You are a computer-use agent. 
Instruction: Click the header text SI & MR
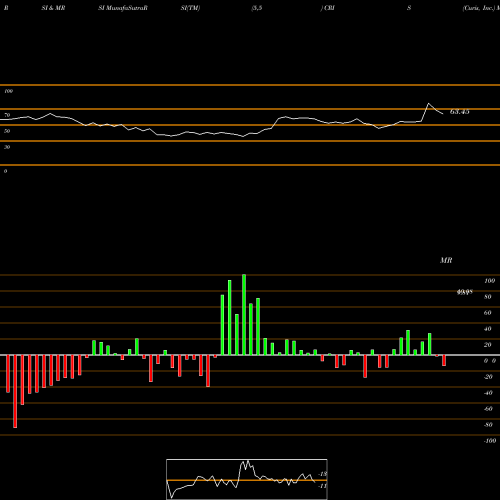(53, 8)
